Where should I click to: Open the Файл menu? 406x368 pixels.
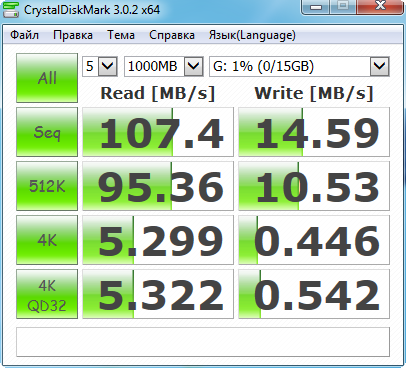(24, 35)
